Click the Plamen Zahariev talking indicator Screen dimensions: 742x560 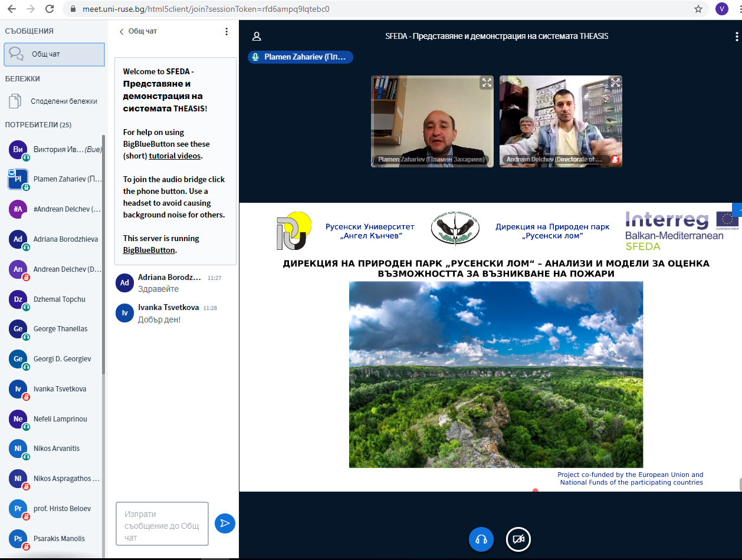(300, 57)
